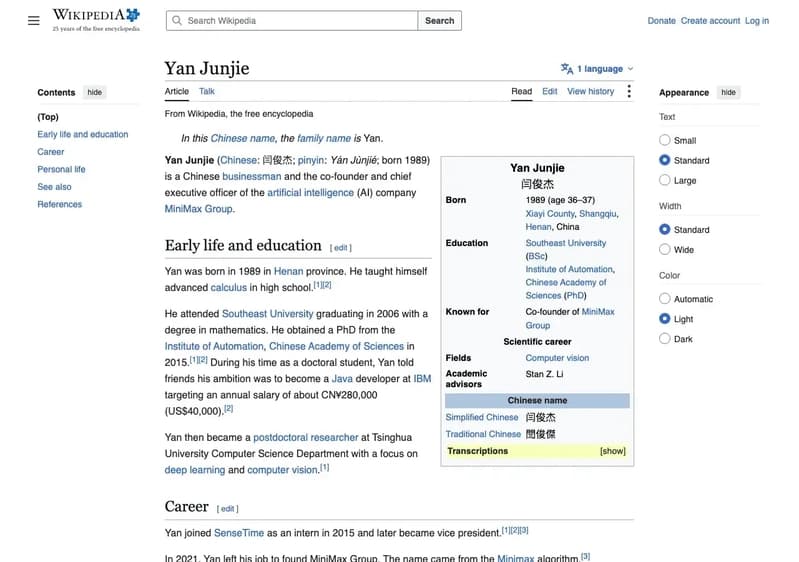Open computer vision link in article body
The image size is (799, 562).
(282, 470)
